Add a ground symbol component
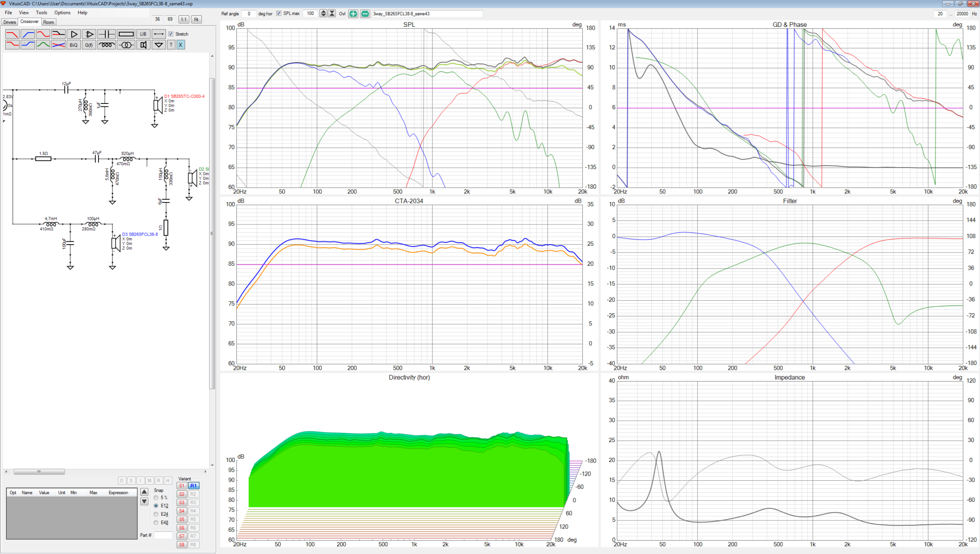 [159, 45]
